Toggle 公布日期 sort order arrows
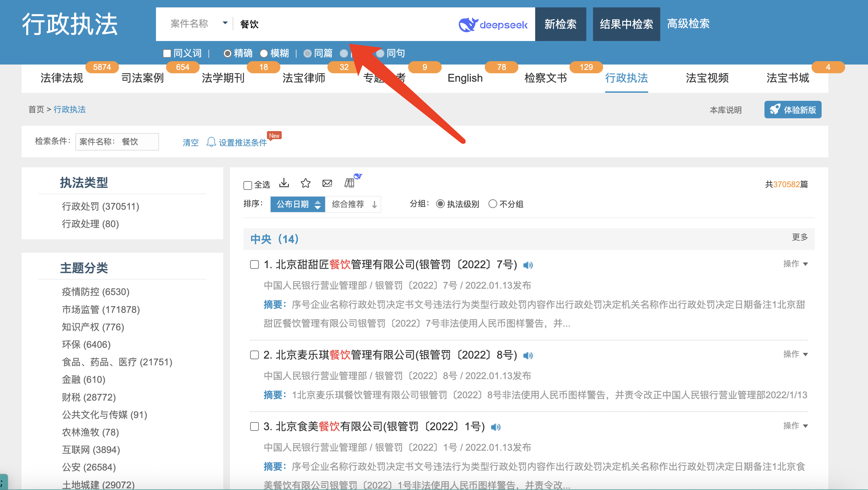The width and height of the screenshot is (868, 490). [x=317, y=204]
